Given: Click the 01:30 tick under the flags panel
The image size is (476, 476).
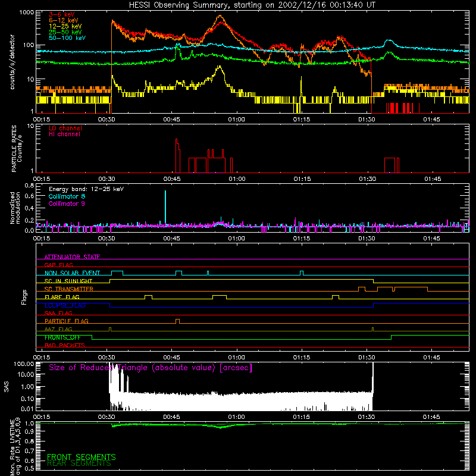Looking at the screenshot, I should [367, 358].
